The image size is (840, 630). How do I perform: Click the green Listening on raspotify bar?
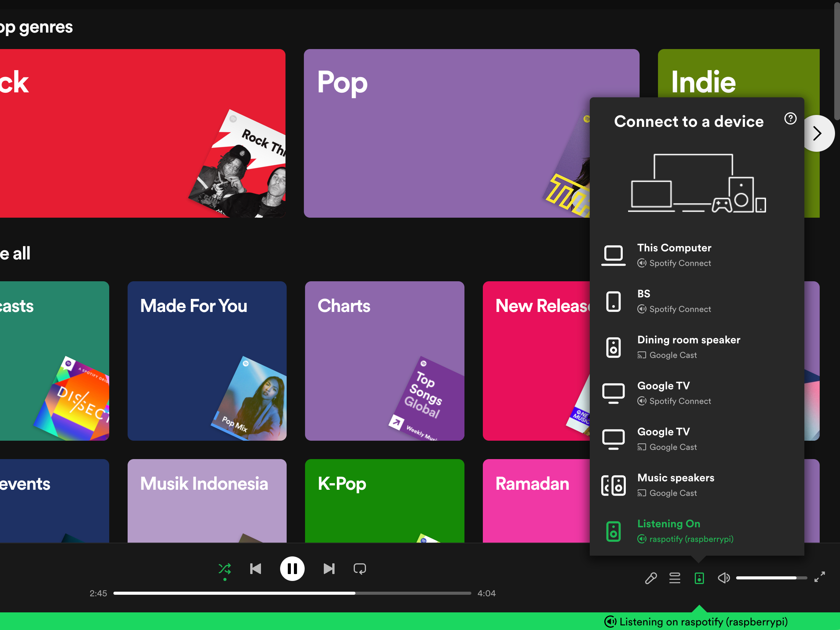[420, 621]
